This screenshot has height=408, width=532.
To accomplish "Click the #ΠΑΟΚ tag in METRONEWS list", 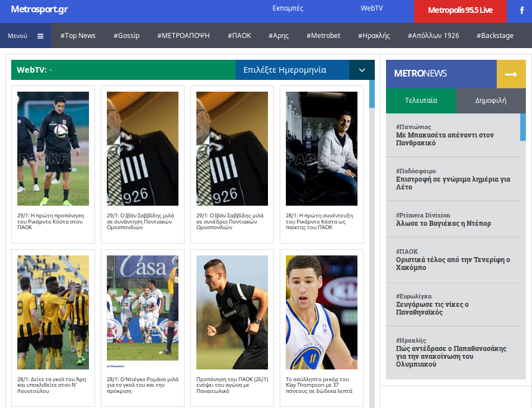I will coord(407,252).
